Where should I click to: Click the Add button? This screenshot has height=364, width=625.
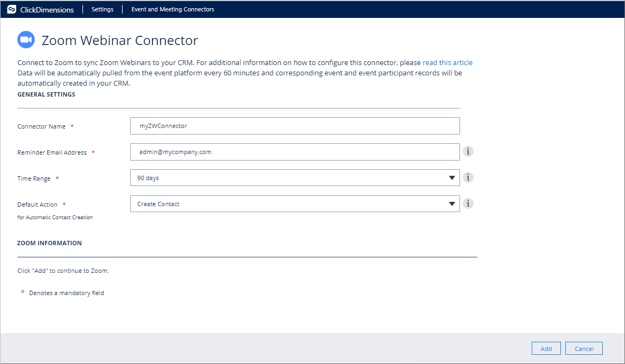(546, 348)
